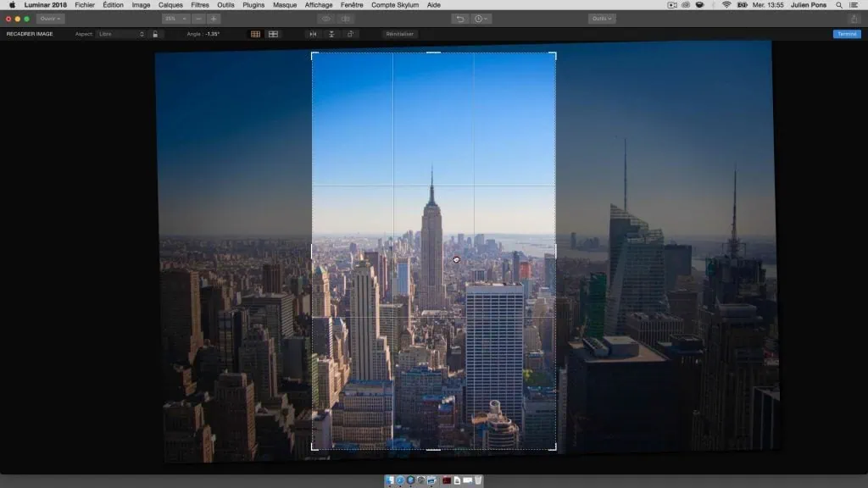Image resolution: width=868 pixels, height=488 pixels.
Task: Toggle the preview eye icon
Action: (326, 19)
